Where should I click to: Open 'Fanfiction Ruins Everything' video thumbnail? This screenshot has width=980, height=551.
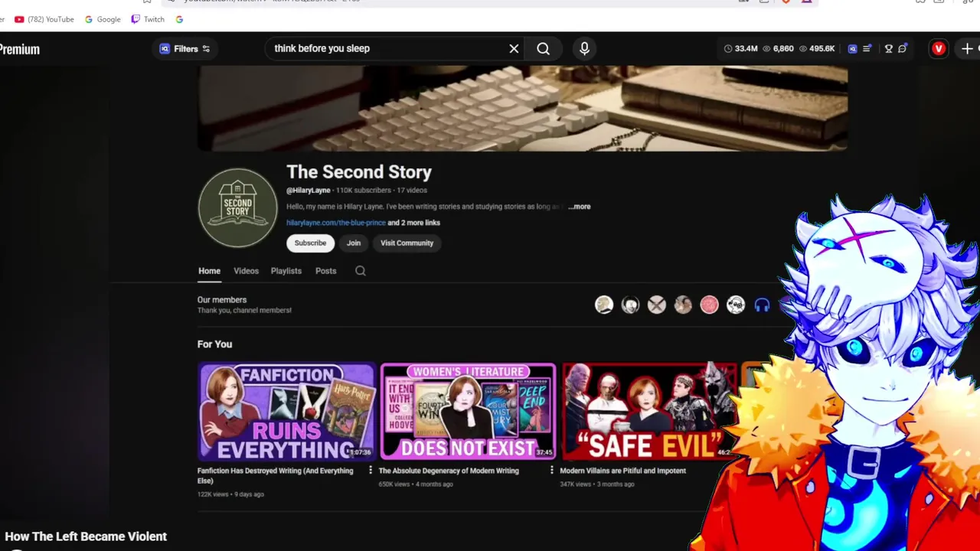[x=286, y=412]
